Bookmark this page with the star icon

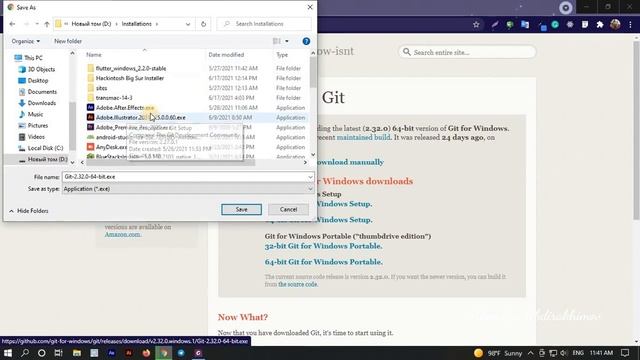(x=476, y=25)
